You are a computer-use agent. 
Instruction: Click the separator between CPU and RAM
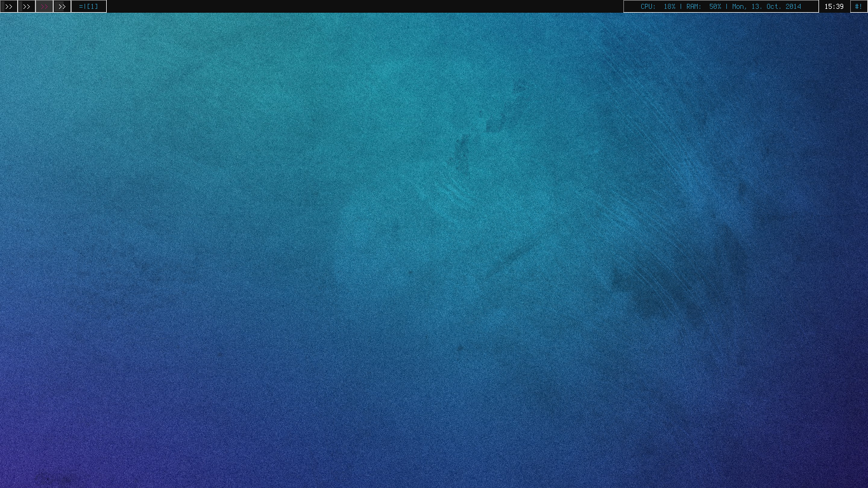coord(681,6)
